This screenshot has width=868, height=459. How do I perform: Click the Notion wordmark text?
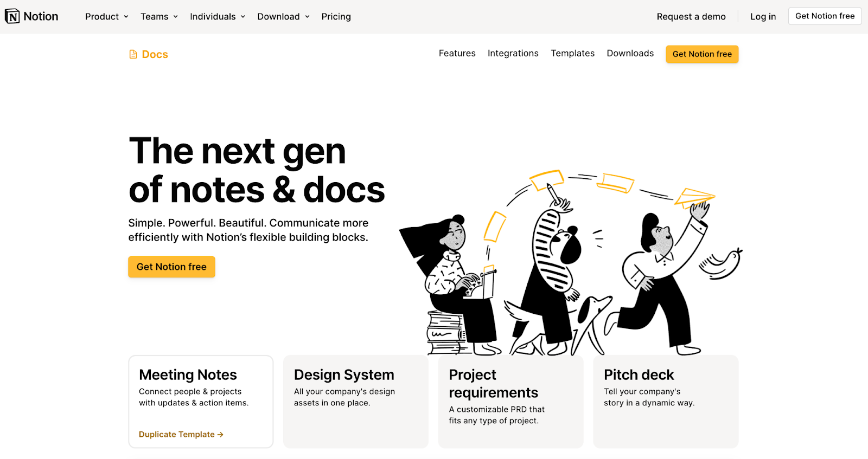tap(41, 16)
